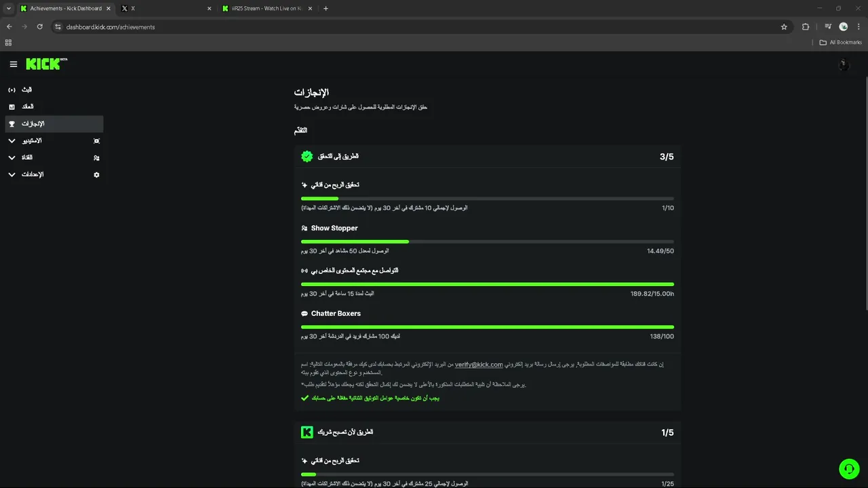Open the hamburger menu beside Kick logo
This screenshot has width=868, height=488.
[14, 64]
